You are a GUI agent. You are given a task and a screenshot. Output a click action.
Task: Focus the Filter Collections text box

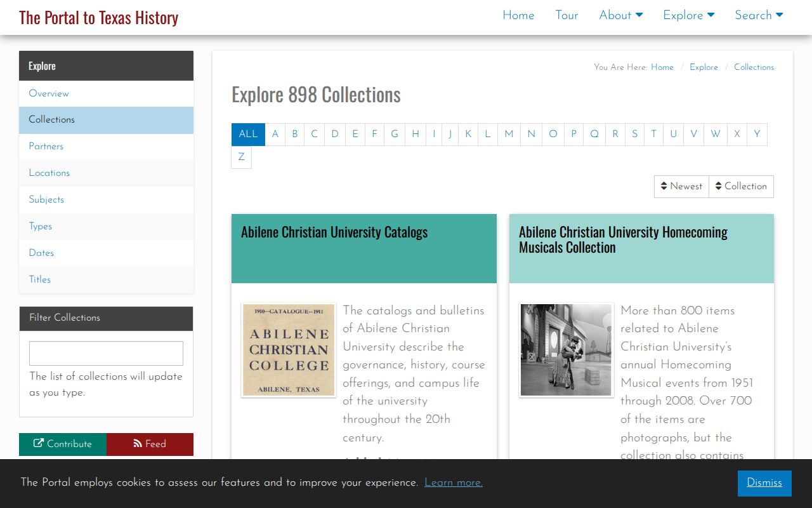[106, 353]
